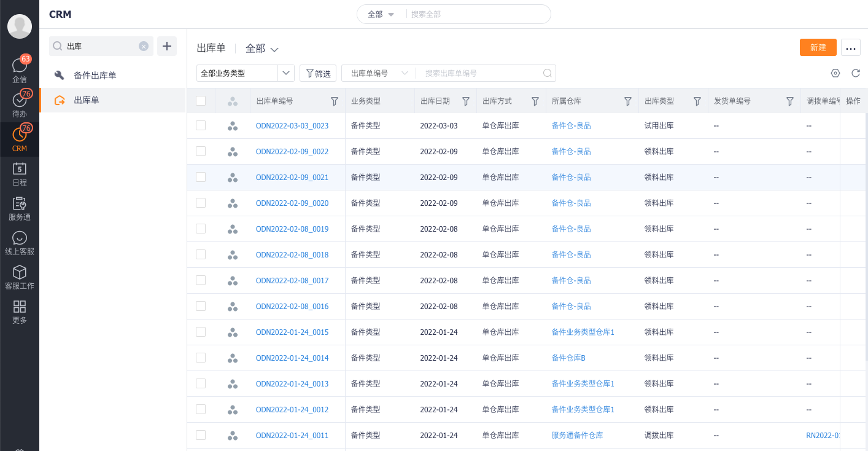
Task: Clear the 出库 search text with x icon
Action: tap(144, 46)
